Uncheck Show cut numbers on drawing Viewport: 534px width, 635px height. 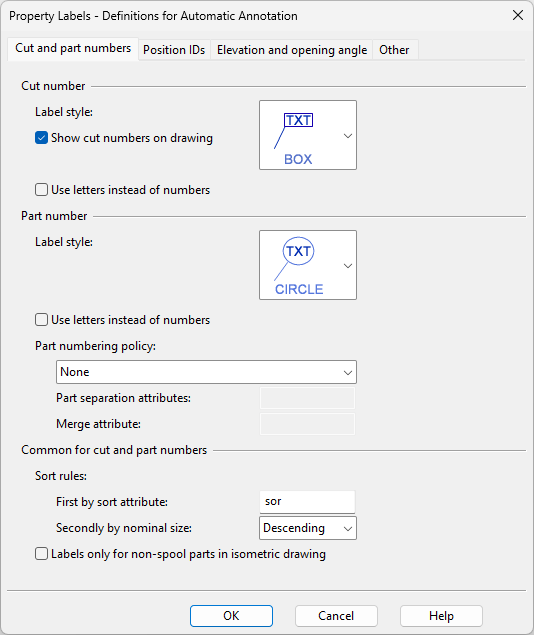(x=41, y=138)
